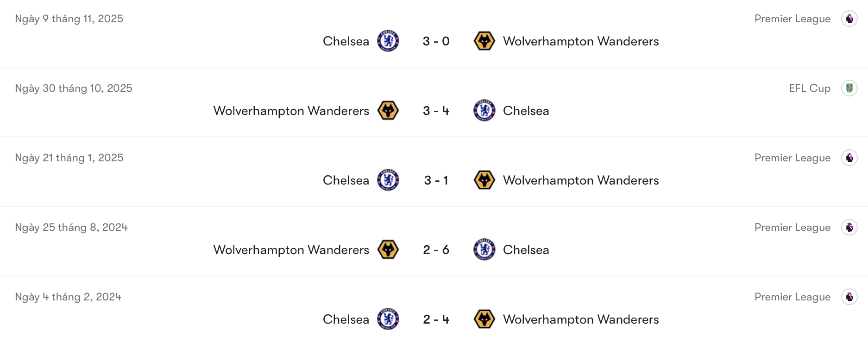
Task: Click the Chelsea logo on the February 4 match
Action: coord(387,319)
